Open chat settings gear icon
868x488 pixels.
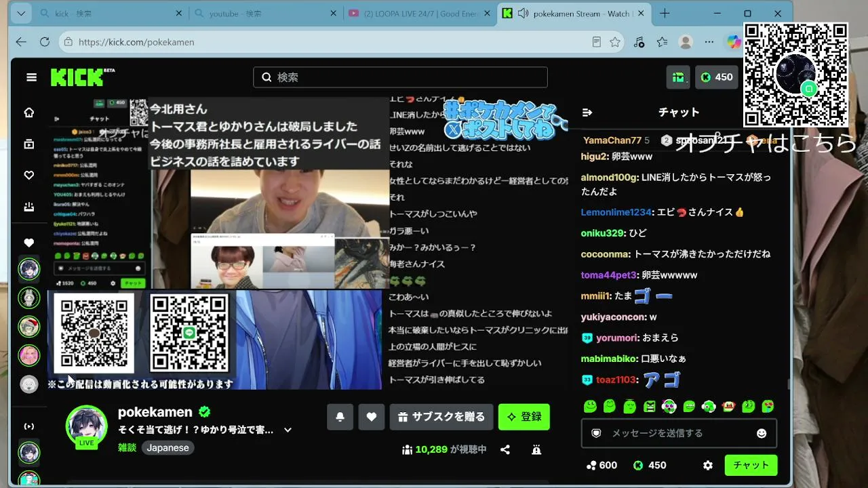coord(708,466)
